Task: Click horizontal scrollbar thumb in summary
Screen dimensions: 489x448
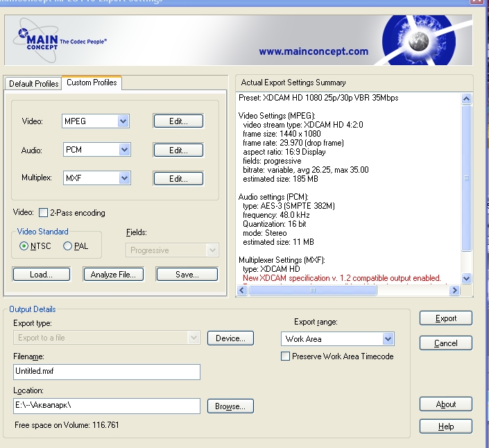Action: [x=313, y=291]
